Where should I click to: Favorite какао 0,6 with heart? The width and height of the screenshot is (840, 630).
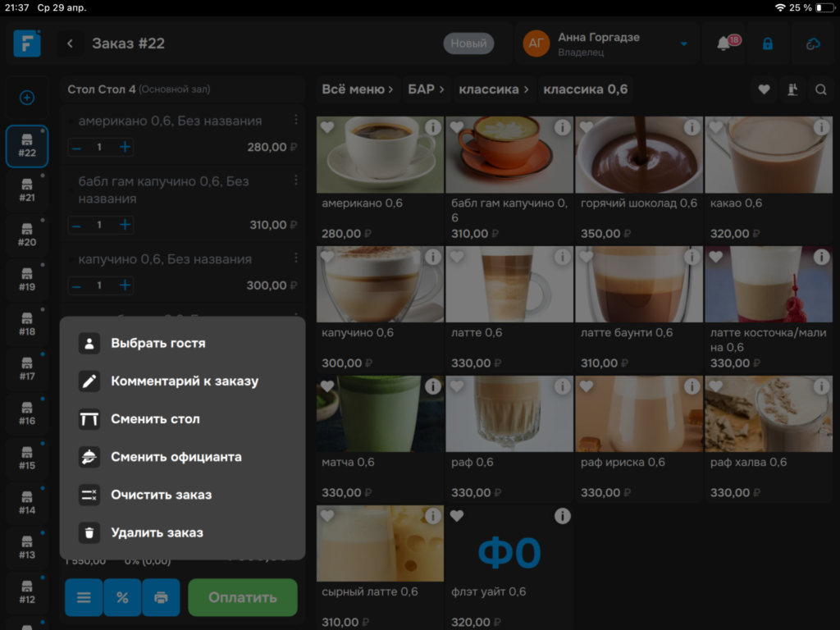tap(716, 127)
